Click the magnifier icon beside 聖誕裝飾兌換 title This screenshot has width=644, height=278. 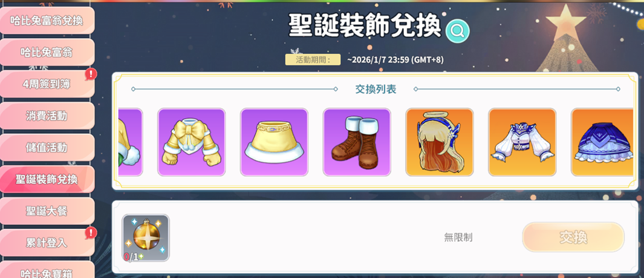457,30
